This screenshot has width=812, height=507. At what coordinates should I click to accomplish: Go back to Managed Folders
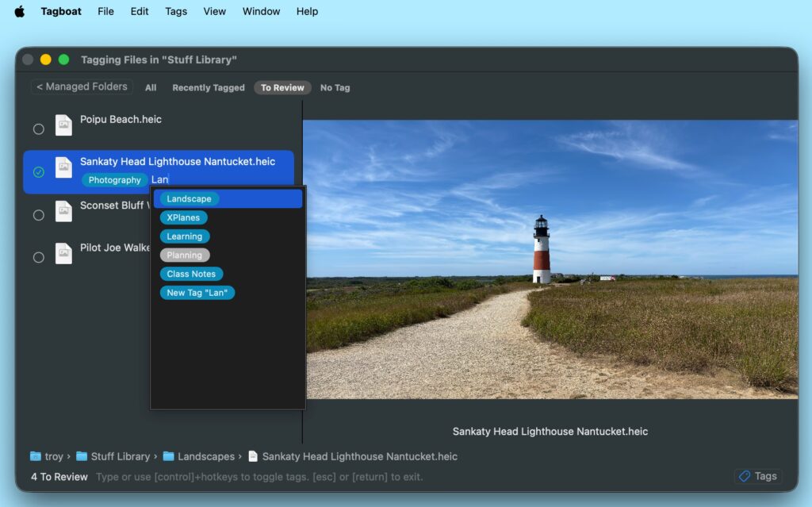pyautogui.click(x=82, y=86)
